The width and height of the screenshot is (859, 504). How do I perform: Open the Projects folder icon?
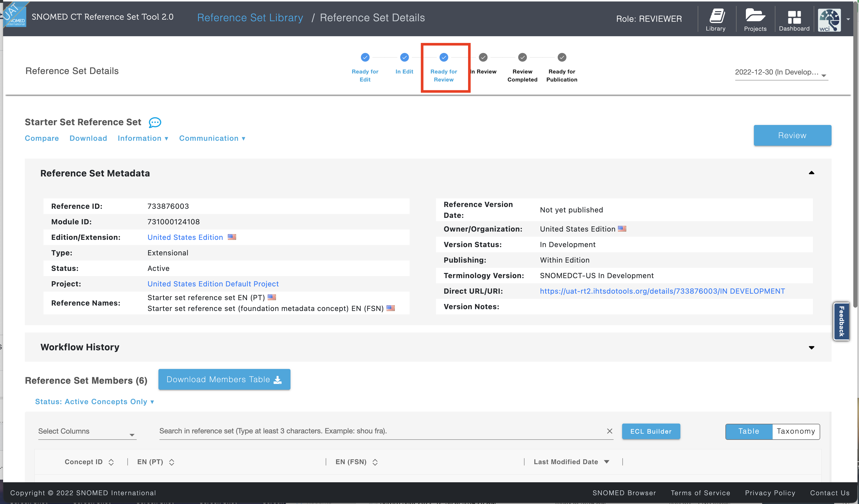click(x=755, y=20)
